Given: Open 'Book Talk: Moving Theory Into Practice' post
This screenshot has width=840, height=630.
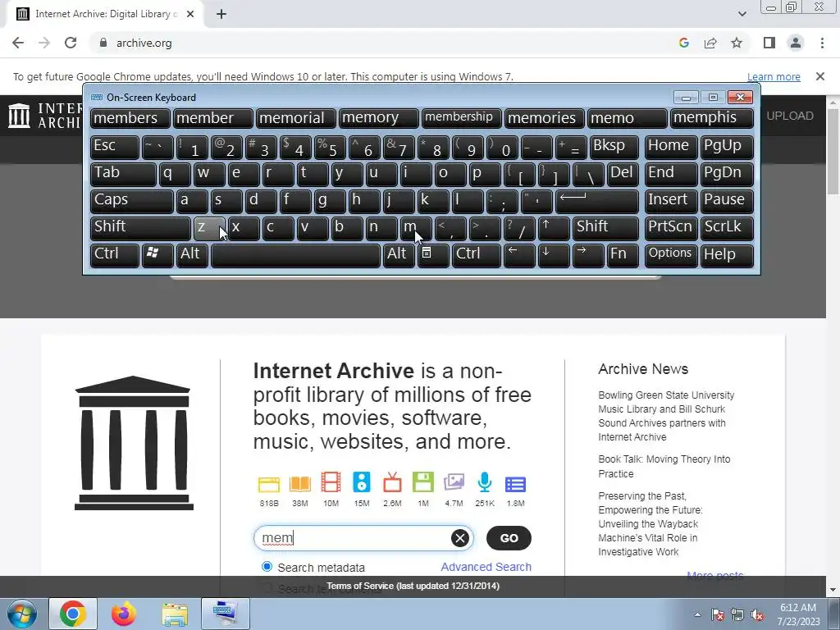Looking at the screenshot, I should point(664,466).
